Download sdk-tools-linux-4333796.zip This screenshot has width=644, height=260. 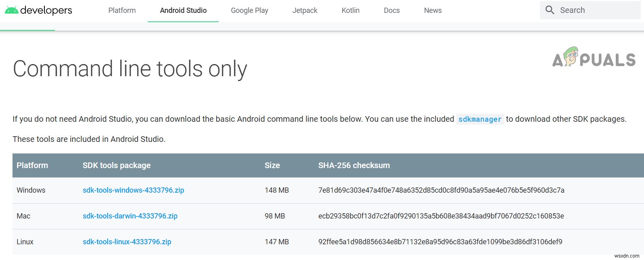point(127,242)
